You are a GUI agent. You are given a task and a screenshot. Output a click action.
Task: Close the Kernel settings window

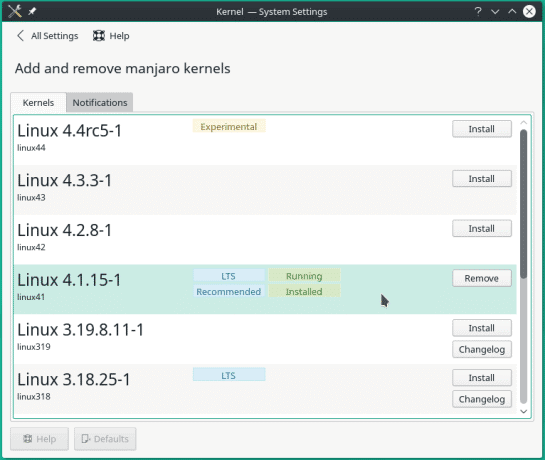(529, 11)
